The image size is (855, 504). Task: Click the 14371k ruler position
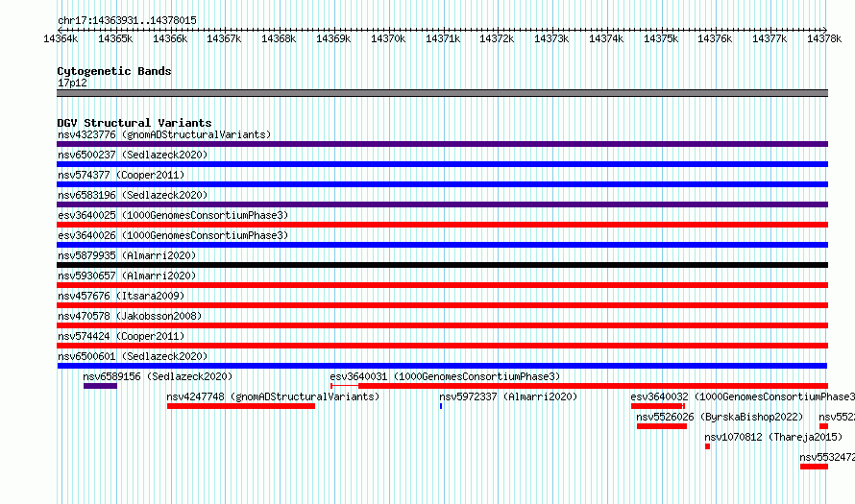coord(443,38)
